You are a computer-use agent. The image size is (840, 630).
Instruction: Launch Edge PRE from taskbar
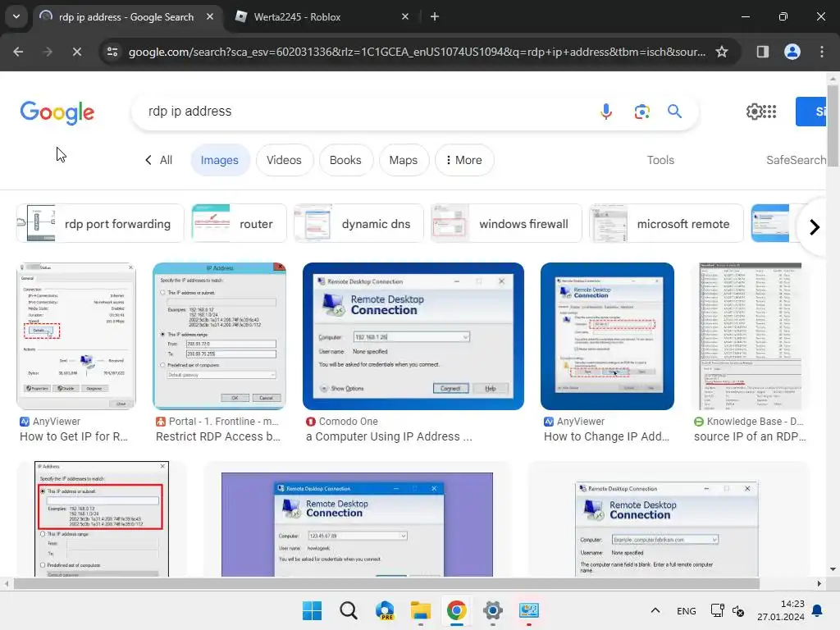click(x=385, y=610)
